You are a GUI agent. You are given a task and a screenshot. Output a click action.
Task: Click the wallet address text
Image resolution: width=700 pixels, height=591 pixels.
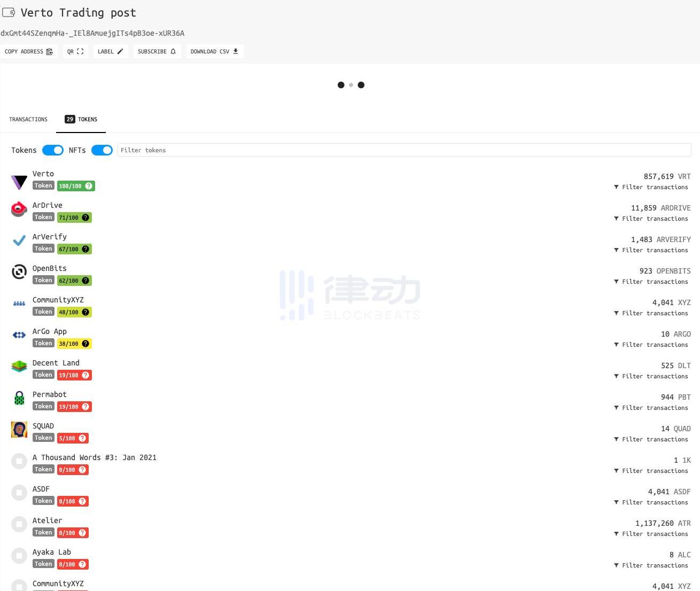tap(92, 33)
